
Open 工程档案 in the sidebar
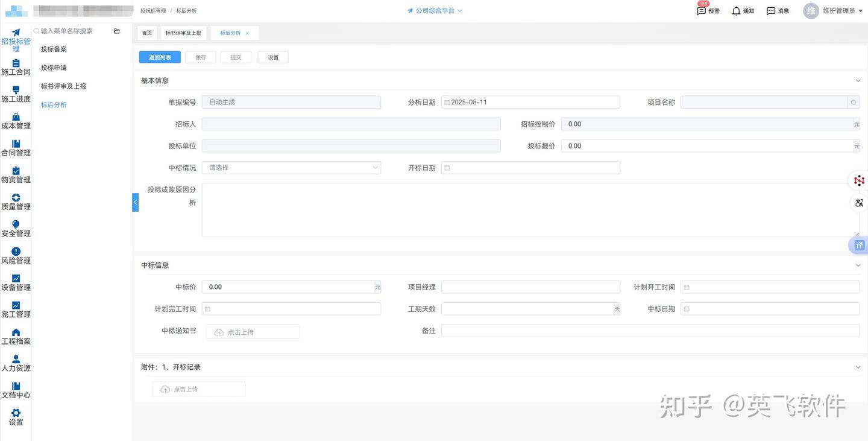(16, 337)
